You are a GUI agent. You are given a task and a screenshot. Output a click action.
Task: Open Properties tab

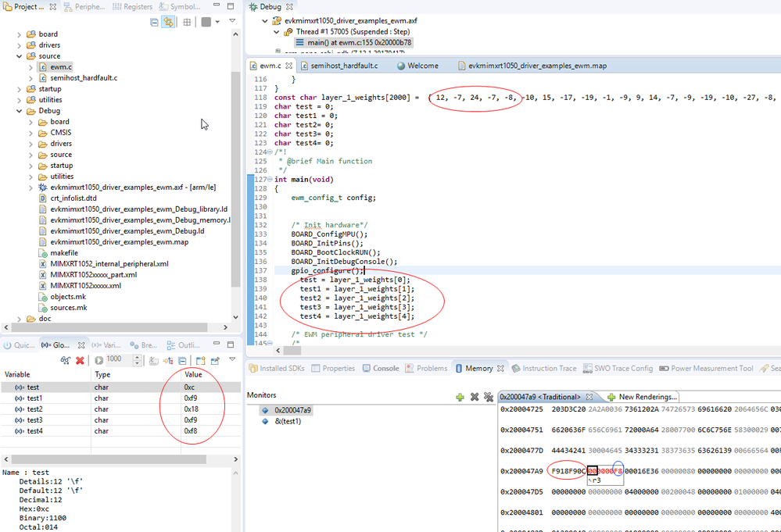pyautogui.click(x=333, y=368)
